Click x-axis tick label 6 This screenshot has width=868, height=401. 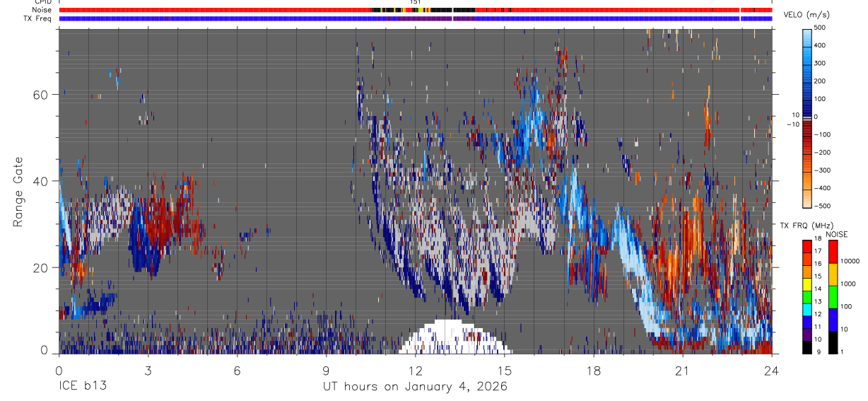237,370
